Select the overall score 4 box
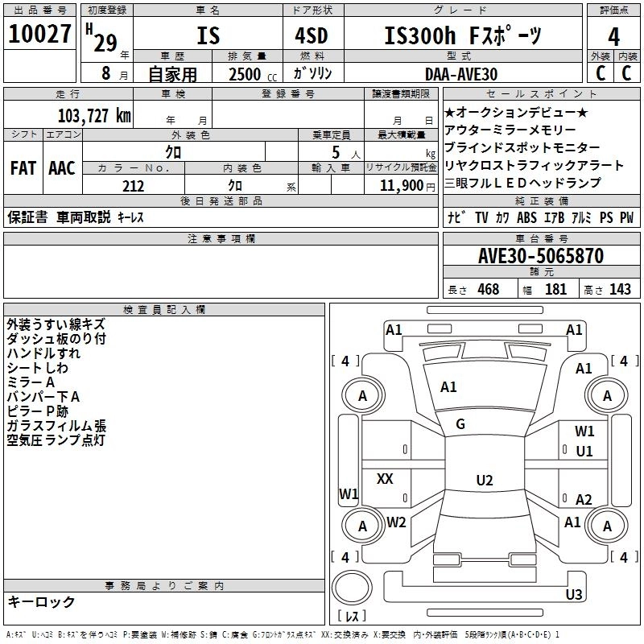This screenshot has width=644, height=644. [613, 36]
